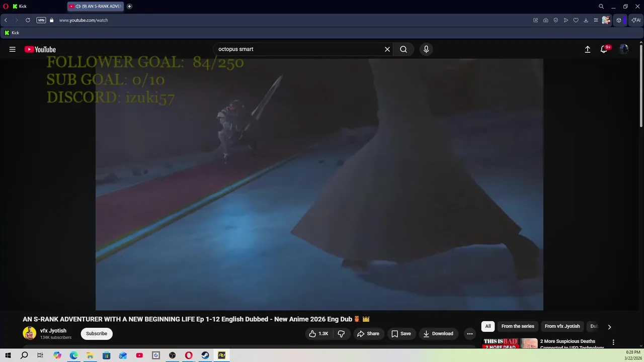Open YouTube notifications bell
The image size is (644, 362).
pos(604,49)
